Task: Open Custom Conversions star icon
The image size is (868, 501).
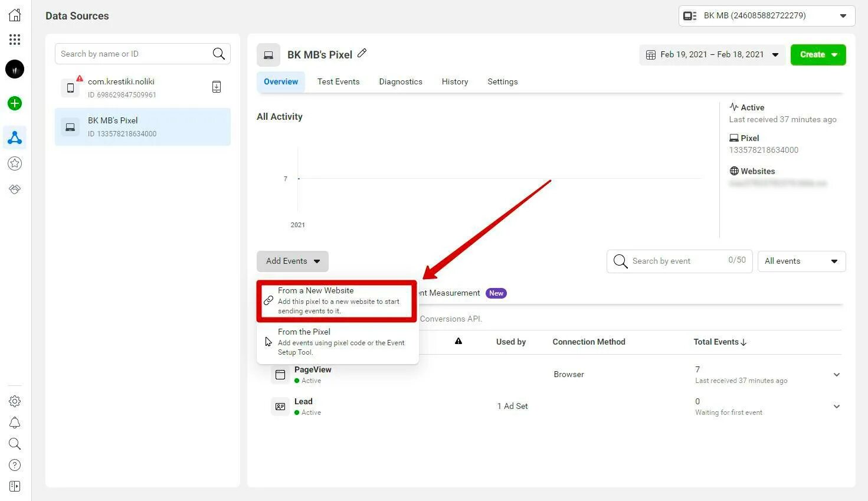Action: tap(15, 163)
